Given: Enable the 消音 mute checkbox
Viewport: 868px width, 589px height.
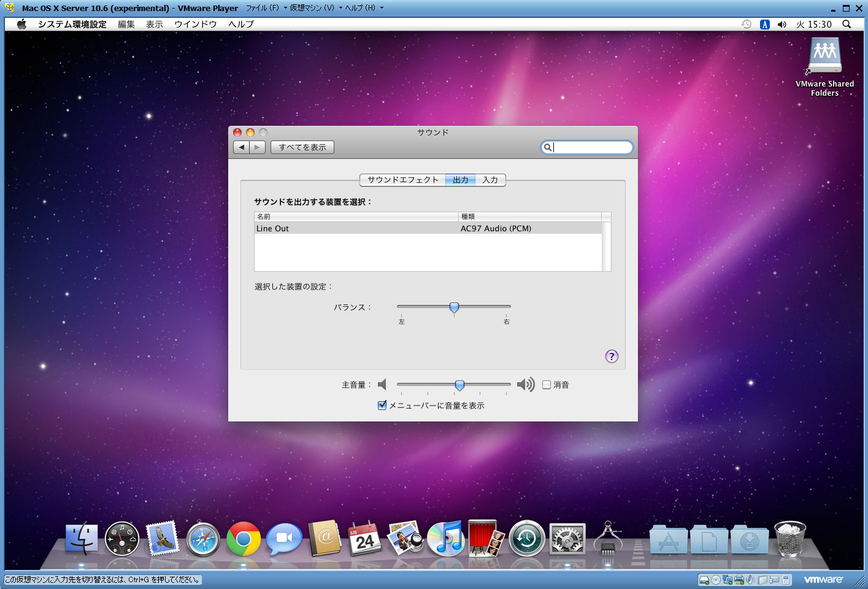Looking at the screenshot, I should point(547,385).
